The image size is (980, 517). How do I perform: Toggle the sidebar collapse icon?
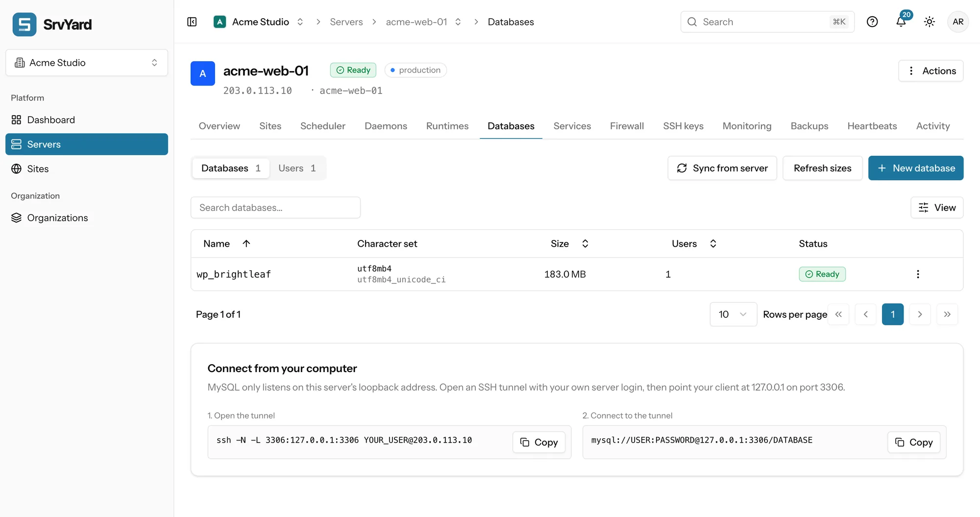pyautogui.click(x=192, y=22)
